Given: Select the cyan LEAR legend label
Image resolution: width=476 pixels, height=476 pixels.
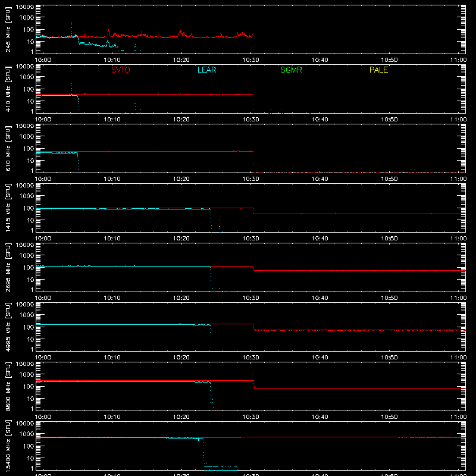Looking at the screenshot, I should click(x=206, y=70).
